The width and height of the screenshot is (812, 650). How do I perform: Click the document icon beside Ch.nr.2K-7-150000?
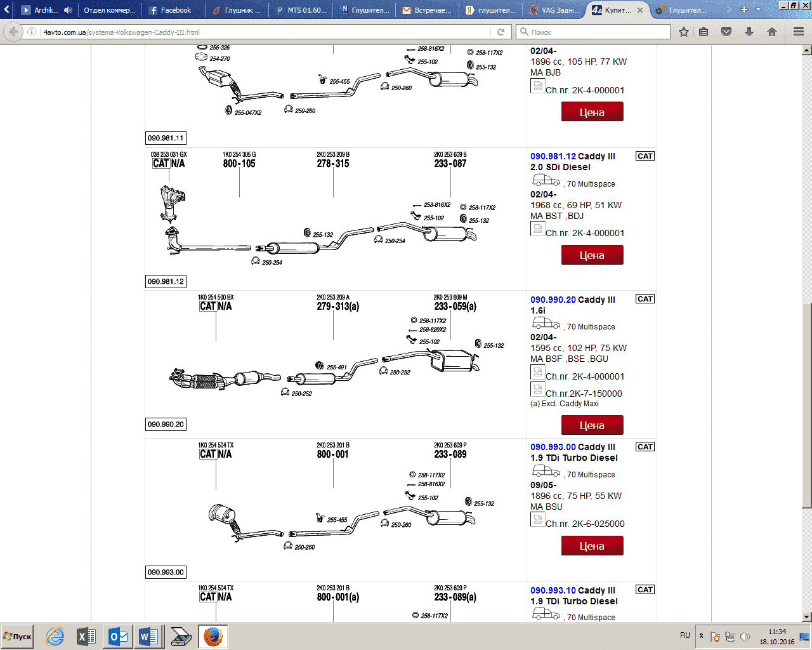click(537, 390)
